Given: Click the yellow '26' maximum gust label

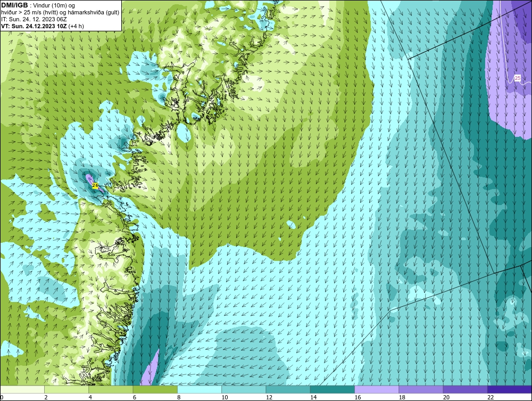Looking at the screenshot, I should (x=95, y=185).
